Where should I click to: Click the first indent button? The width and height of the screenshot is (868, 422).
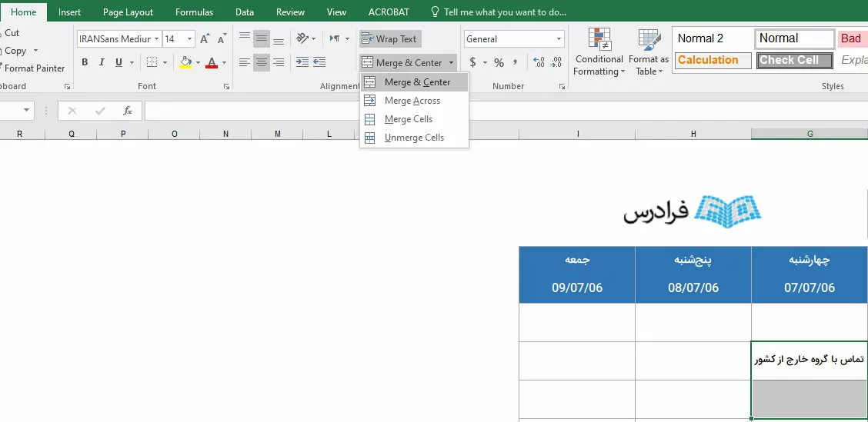point(302,62)
